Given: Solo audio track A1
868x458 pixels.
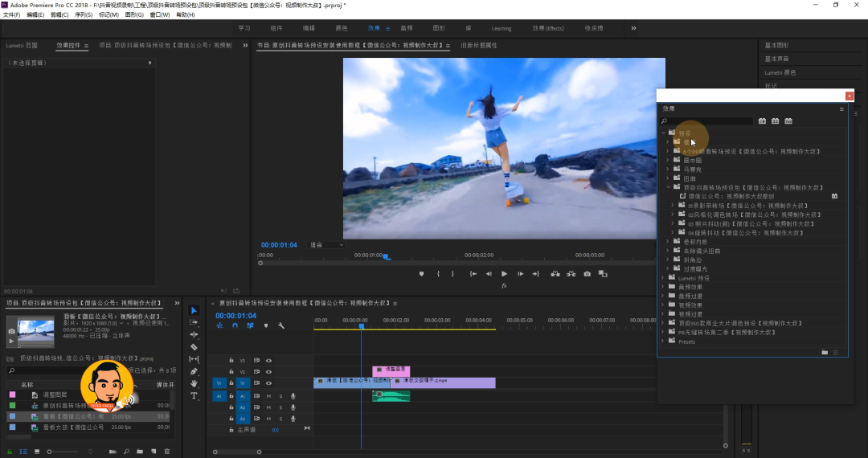Looking at the screenshot, I should point(280,396).
